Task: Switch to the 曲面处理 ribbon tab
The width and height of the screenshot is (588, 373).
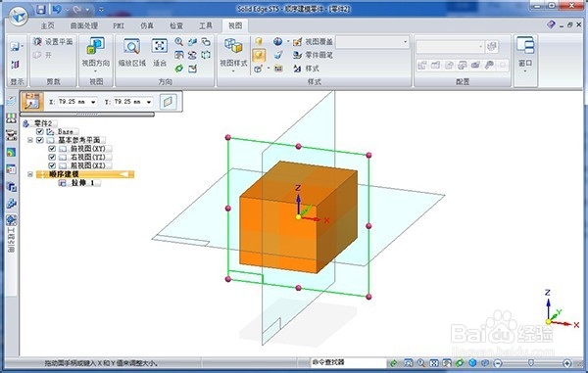Action: [x=84, y=25]
